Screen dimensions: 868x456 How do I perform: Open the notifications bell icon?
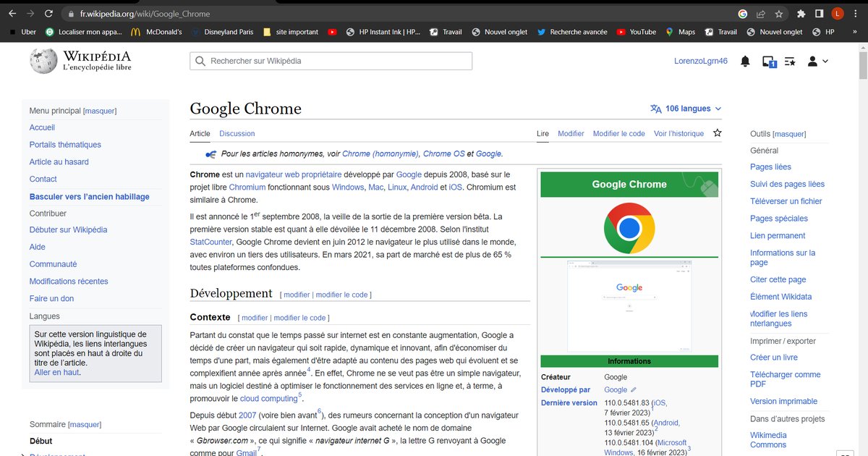pyautogui.click(x=745, y=62)
